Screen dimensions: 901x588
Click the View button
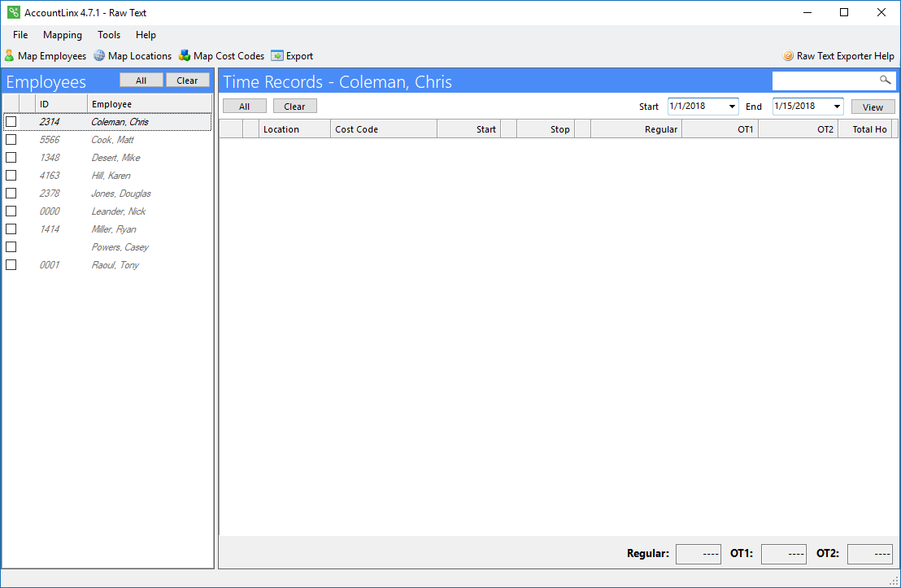pyautogui.click(x=873, y=107)
